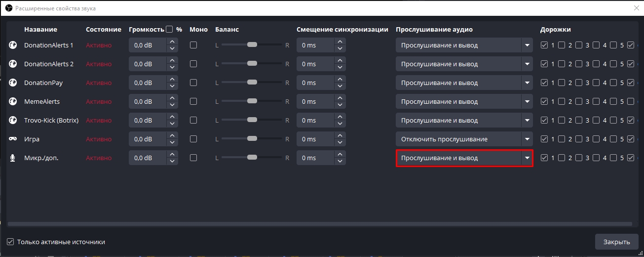Increase sync offset of Trovo-Kick (Botrix) with up arrow
This screenshot has width=644, height=257.
[x=340, y=117]
